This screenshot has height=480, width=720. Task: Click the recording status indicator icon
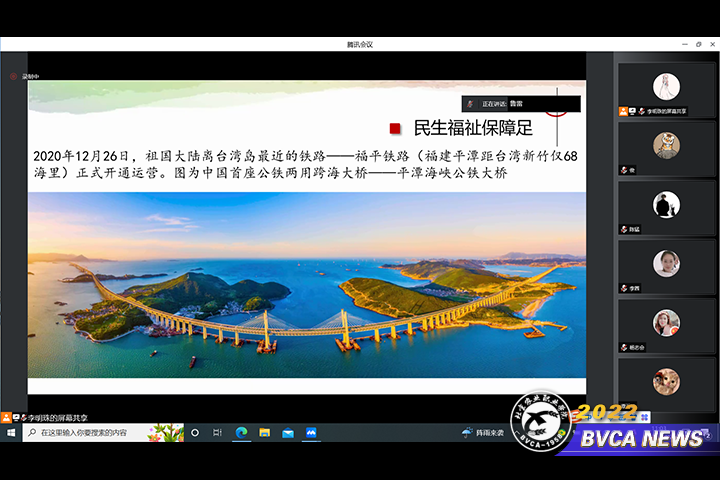14,76
